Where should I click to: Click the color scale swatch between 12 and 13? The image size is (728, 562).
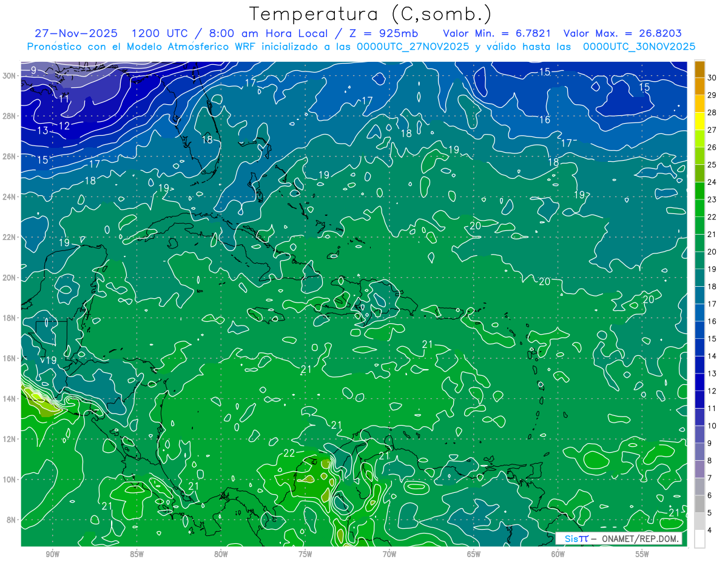coord(699,382)
